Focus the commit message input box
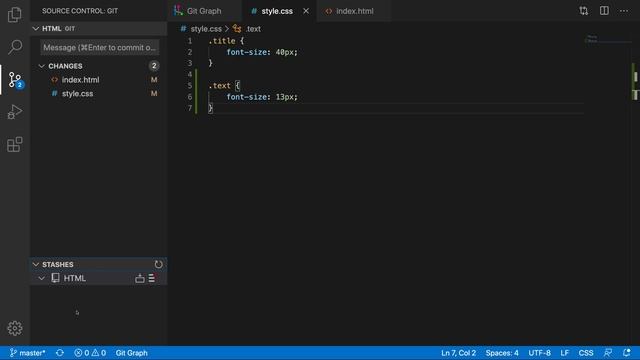Viewport: 640px width, 360px height. coord(100,48)
